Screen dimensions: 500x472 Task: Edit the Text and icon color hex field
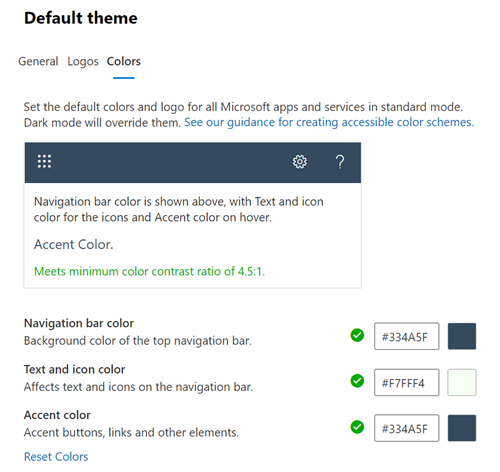click(406, 382)
